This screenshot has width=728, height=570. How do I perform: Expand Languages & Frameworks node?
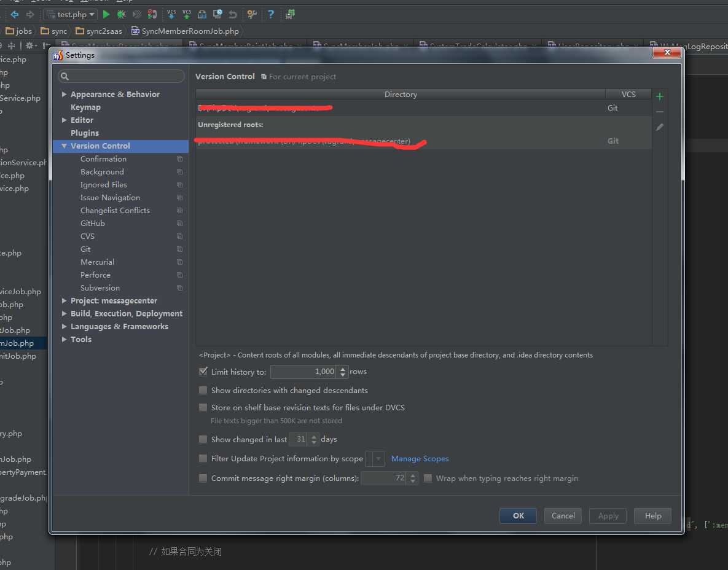point(64,327)
